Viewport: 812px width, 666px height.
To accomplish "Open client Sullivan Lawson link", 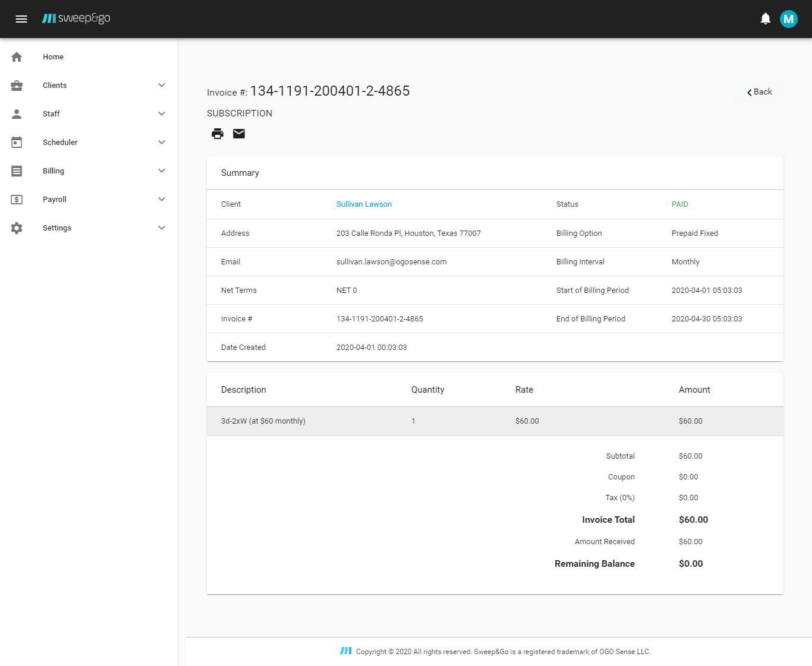I will (x=364, y=204).
